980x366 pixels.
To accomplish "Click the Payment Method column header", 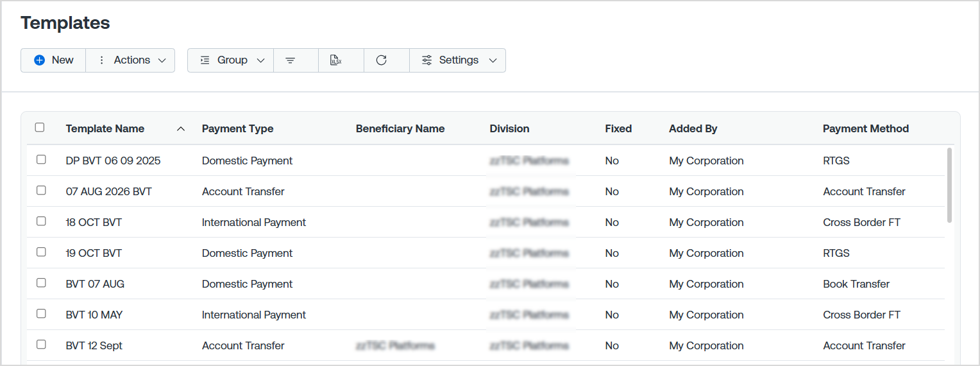I will [x=866, y=129].
